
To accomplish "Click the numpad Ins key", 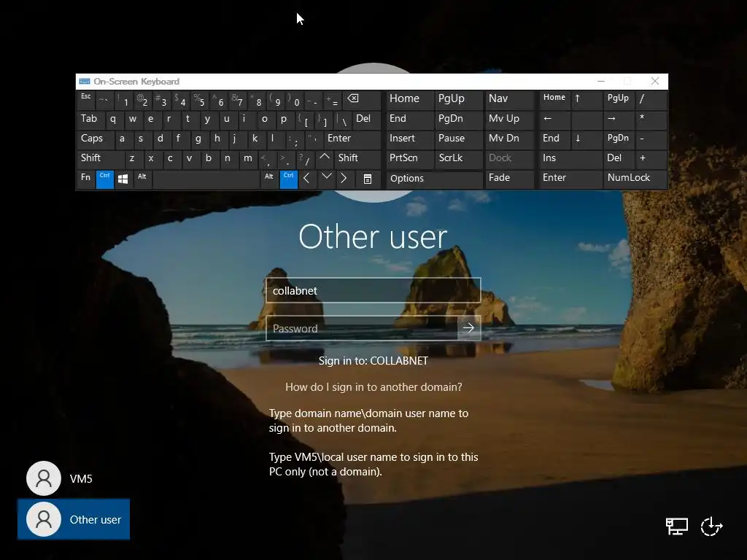I will pyautogui.click(x=570, y=159).
